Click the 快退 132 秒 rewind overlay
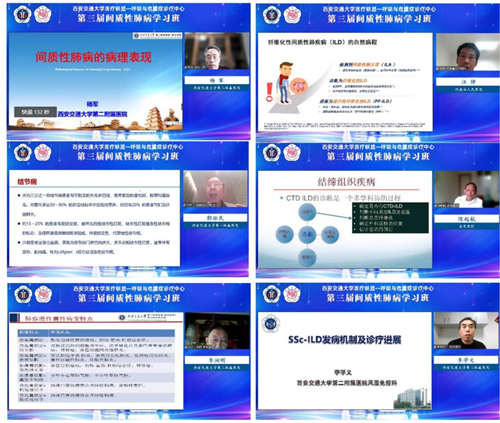 [x=35, y=112]
